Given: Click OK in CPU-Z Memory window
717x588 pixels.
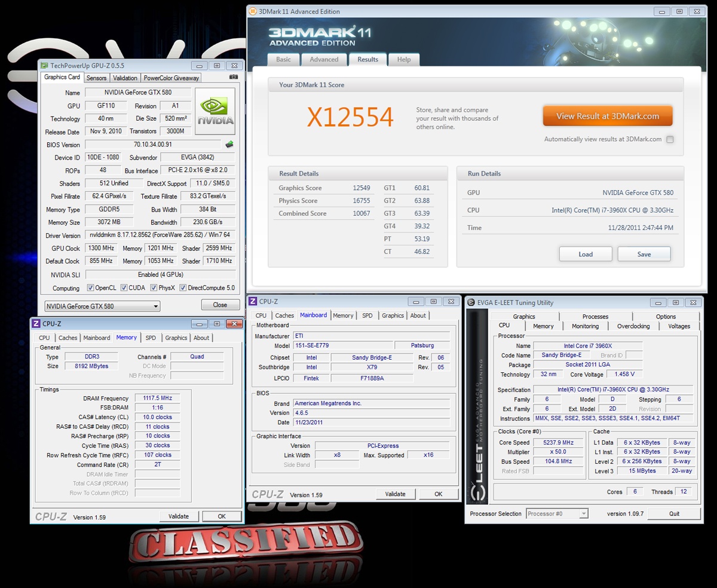Looking at the screenshot, I should click(x=222, y=516).
